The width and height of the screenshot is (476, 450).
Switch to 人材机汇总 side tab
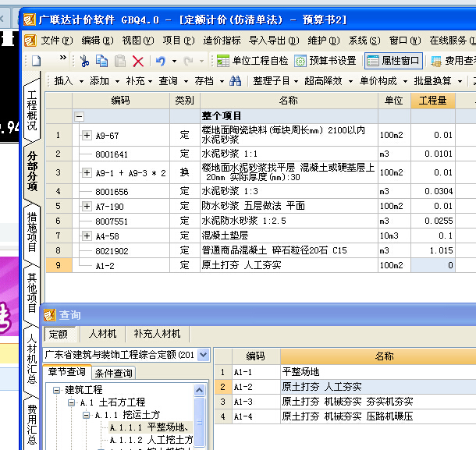32,359
